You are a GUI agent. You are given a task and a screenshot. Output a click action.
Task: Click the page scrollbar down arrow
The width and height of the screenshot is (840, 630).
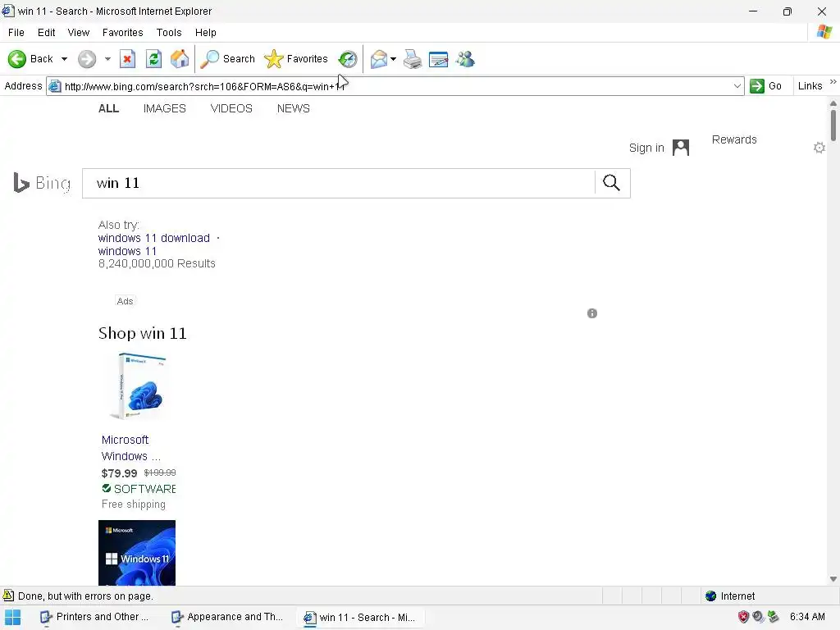coord(833,578)
